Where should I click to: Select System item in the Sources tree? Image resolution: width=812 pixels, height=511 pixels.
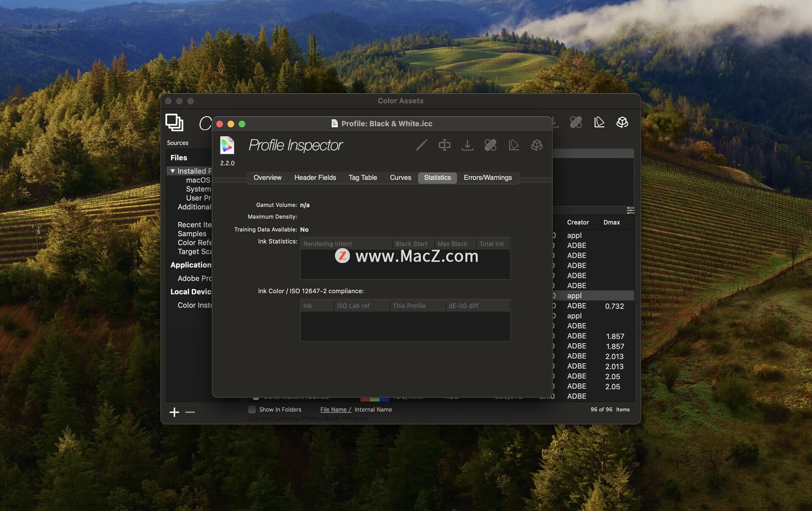click(x=198, y=189)
